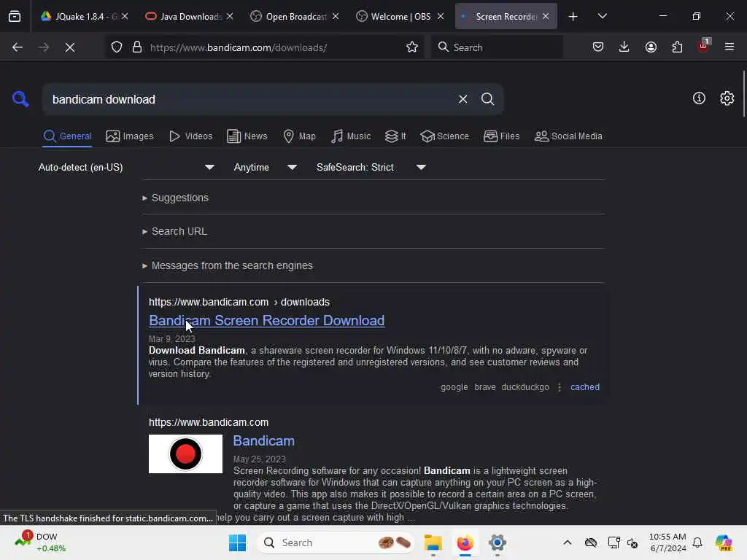This screenshot has height=560, width=747.
Task: Click Bandicam red record thumbnail
Action: coord(185,454)
